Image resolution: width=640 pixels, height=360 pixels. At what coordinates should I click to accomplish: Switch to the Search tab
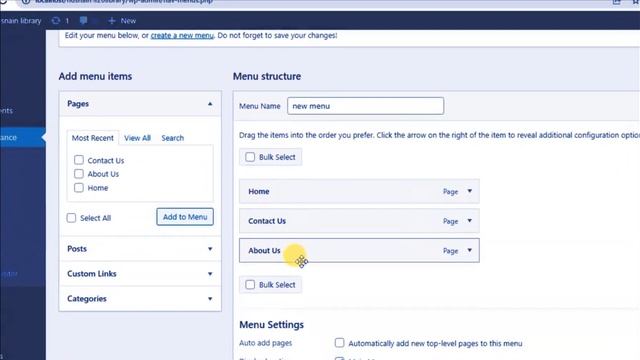(173, 138)
